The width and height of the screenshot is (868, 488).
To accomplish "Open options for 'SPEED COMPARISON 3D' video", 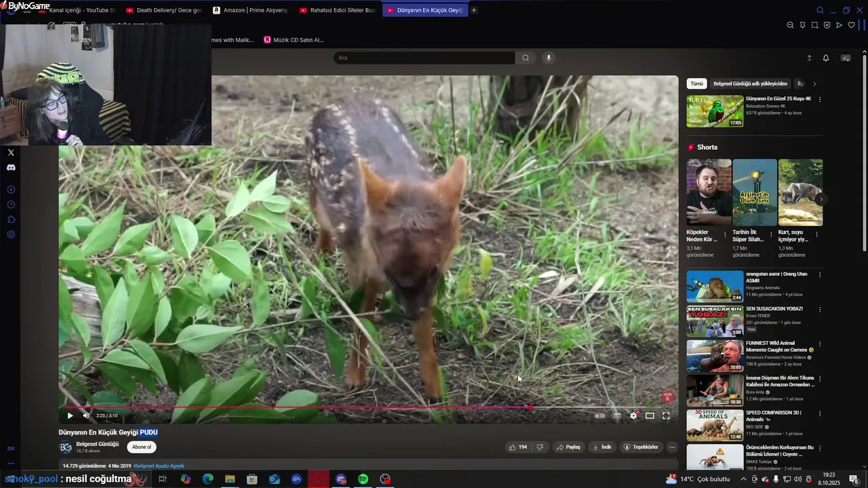I will (x=820, y=413).
